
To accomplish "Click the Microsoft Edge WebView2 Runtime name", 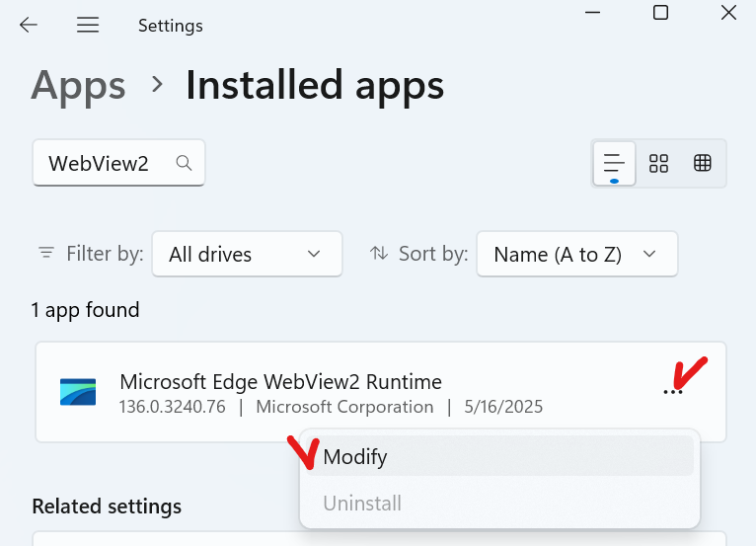I will point(280,381).
